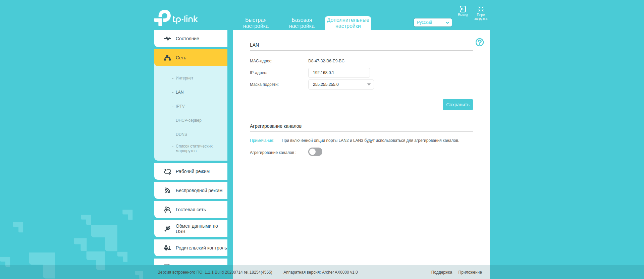Image resolution: width=644 pixels, height=279 pixels.
Task: Switch to the Базовая настройка tab
Action: 302,23
